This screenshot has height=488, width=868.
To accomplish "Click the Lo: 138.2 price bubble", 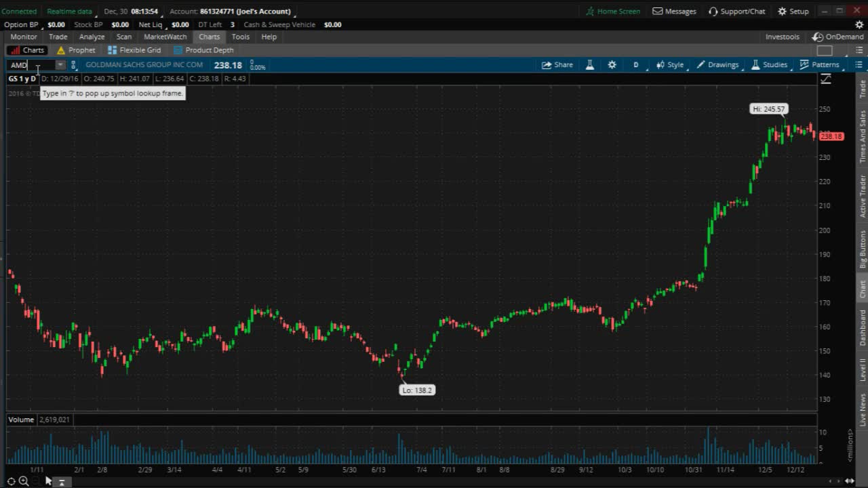I will click(417, 390).
